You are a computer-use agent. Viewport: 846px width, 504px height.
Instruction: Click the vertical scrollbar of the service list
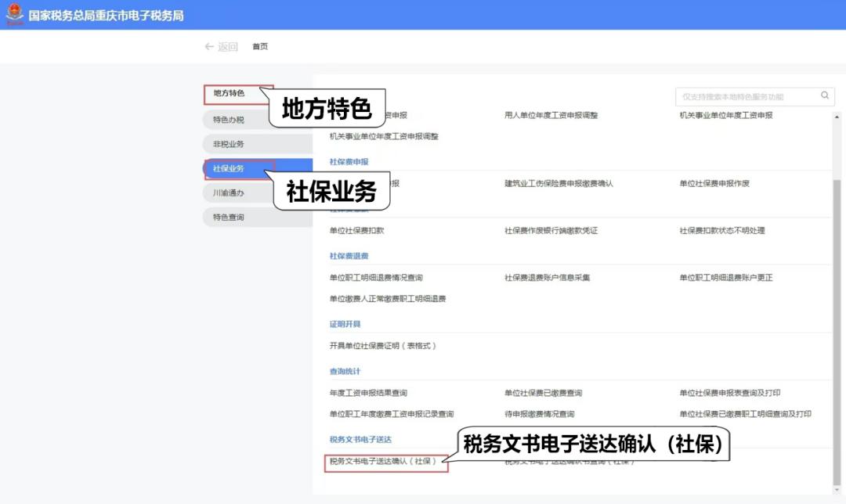point(837,313)
